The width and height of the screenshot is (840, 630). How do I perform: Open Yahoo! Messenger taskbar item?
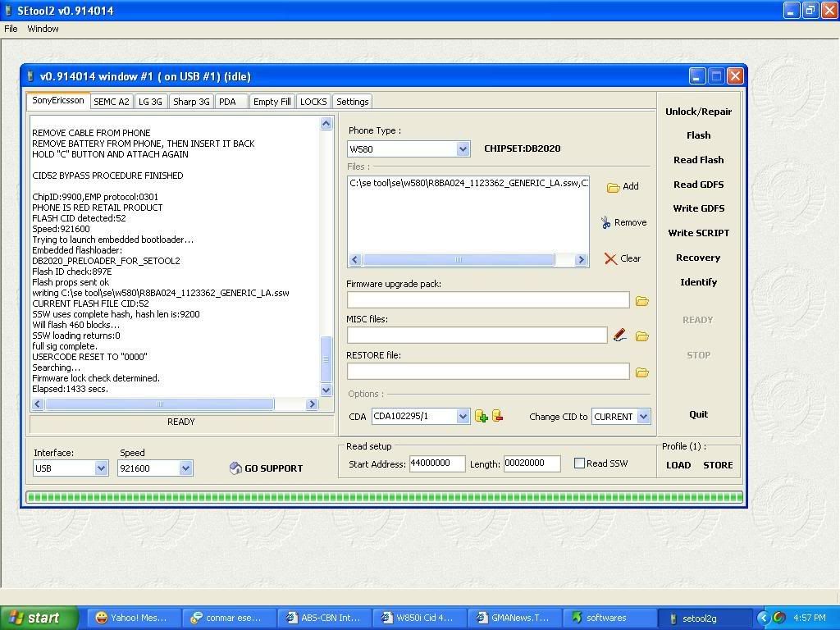click(132, 618)
